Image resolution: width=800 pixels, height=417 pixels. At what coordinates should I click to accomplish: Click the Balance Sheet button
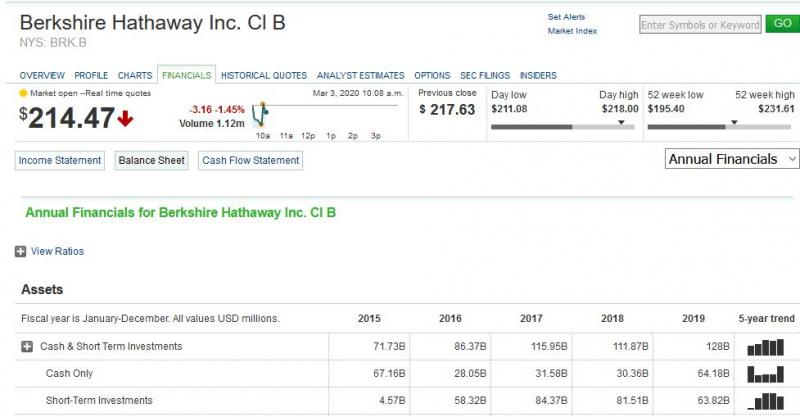point(152,160)
